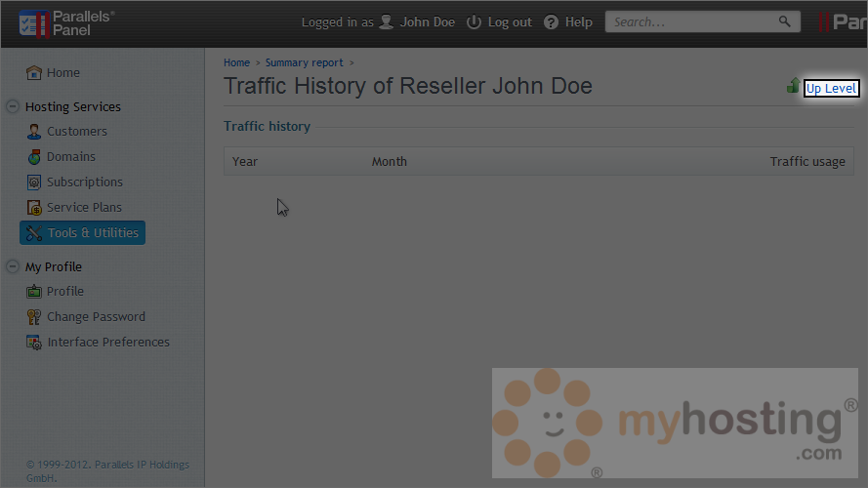Click the user avatar icon beside John Doe

(387, 22)
